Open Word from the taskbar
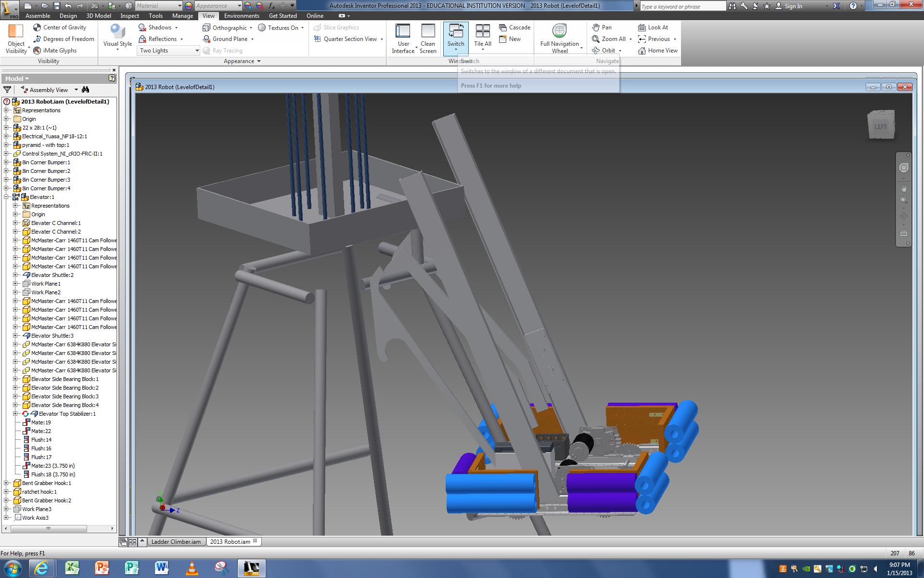Viewport: 924px width, 578px height. (162, 568)
